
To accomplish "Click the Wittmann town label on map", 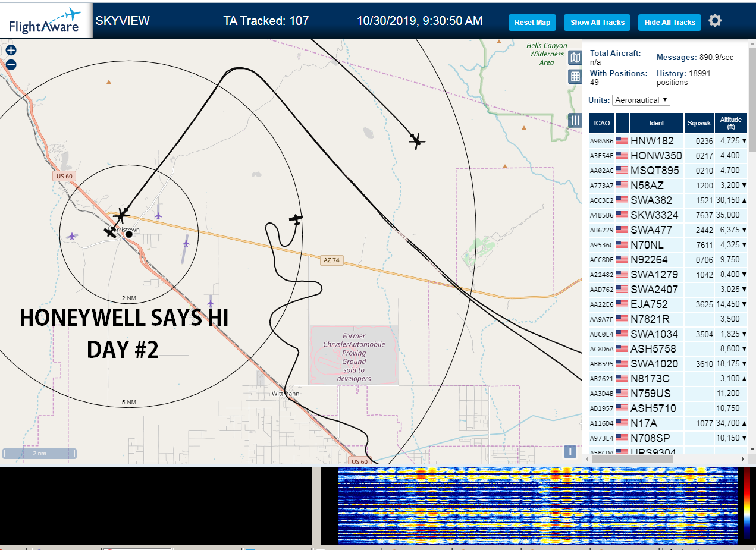I will [286, 394].
